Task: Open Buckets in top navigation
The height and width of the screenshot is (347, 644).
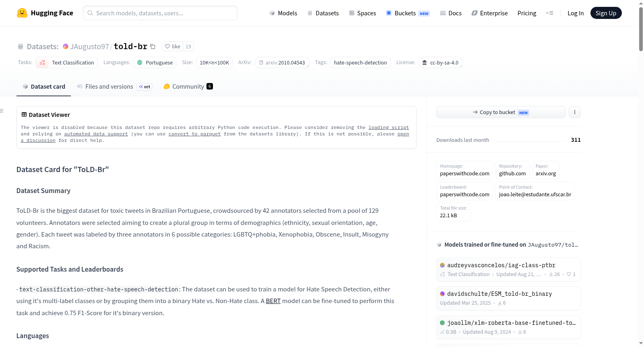Action: pyautogui.click(x=408, y=13)
